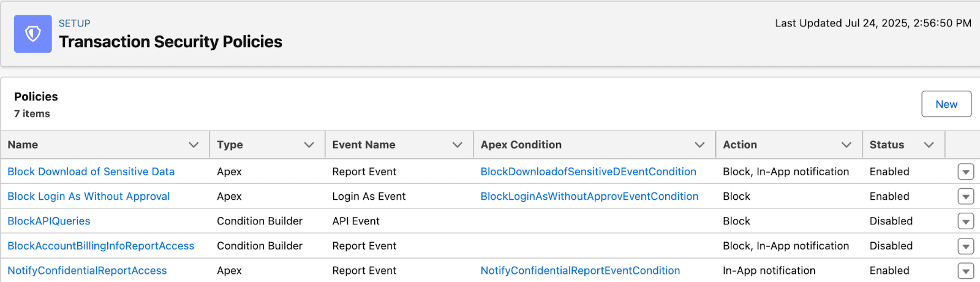View BlockAccountBillingInfoReportAccess policy details
980x282 pixels.
[100, 246]
